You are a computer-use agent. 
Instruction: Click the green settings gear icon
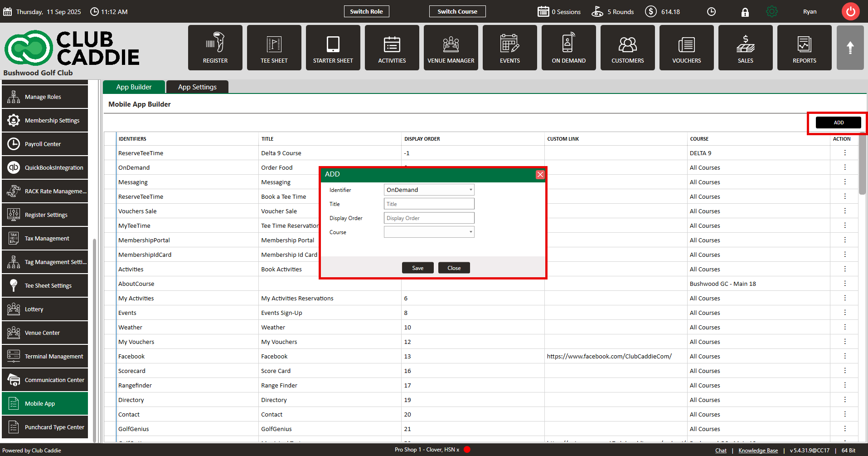point(771,12)
